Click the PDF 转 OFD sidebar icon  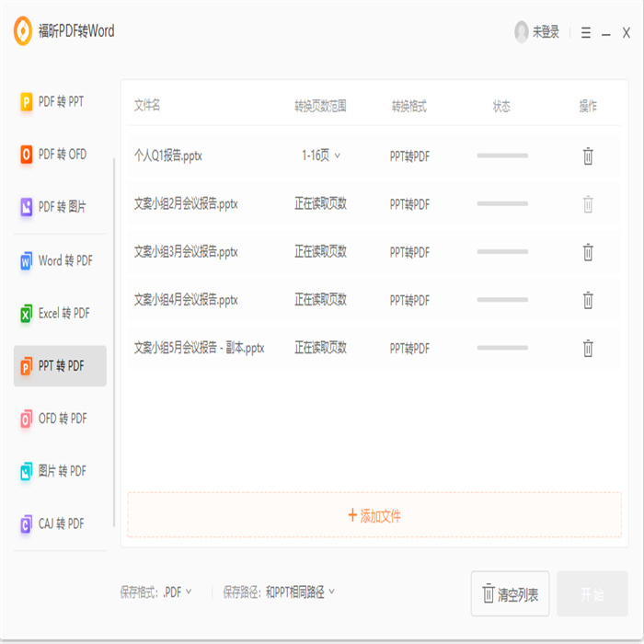26,155
